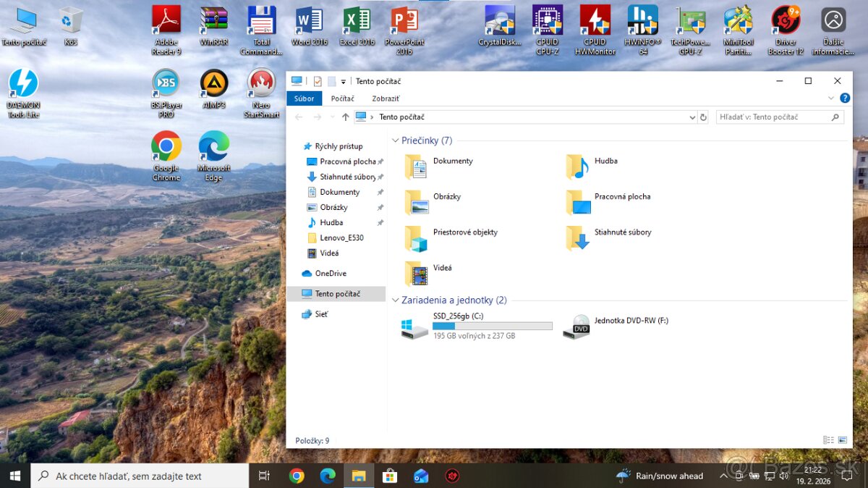Expand the address bar history dropdown

click(x=693, y=117)
